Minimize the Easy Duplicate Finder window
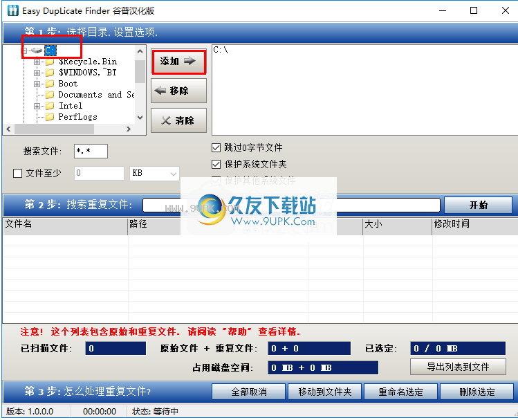The image size is (518, 420). coord(443,10)
